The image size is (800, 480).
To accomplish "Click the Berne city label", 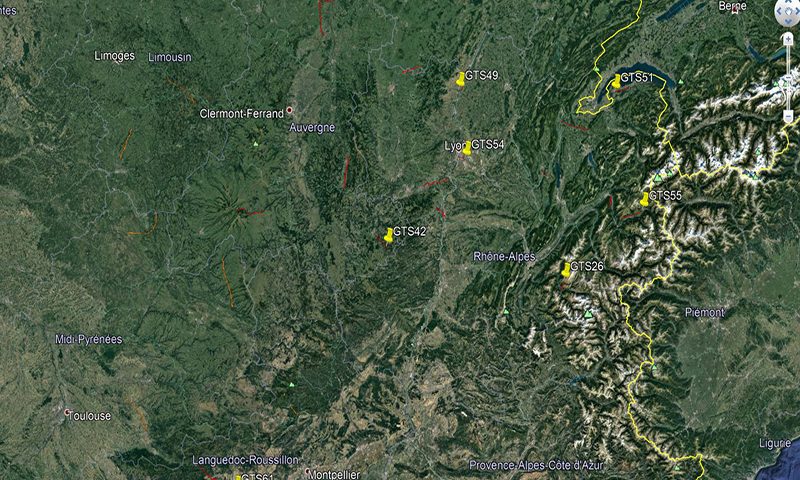I will 733,6.
